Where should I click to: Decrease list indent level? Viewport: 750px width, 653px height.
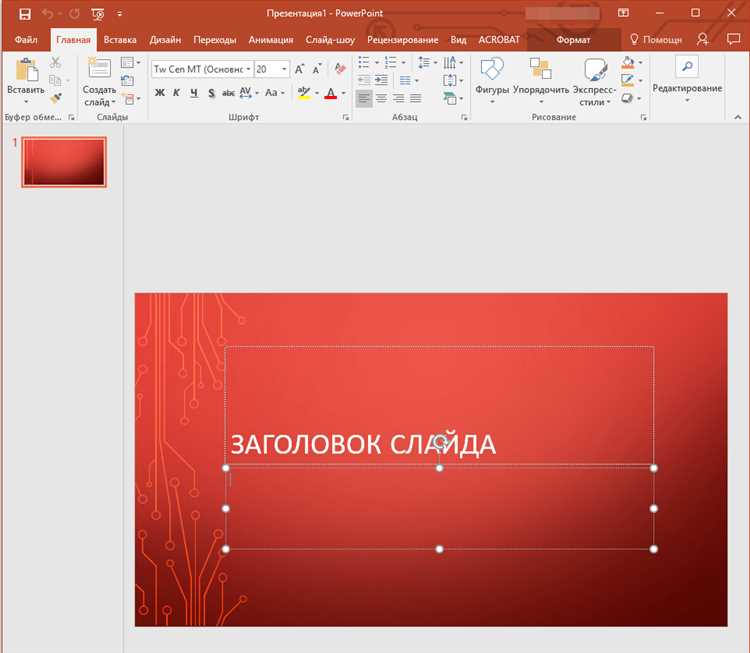coord(364,80)
